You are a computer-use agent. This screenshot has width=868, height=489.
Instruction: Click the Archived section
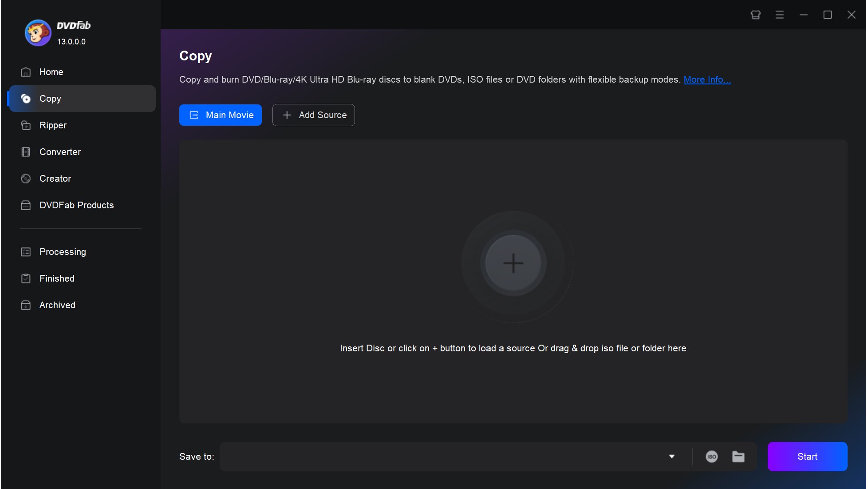[57, 305]
